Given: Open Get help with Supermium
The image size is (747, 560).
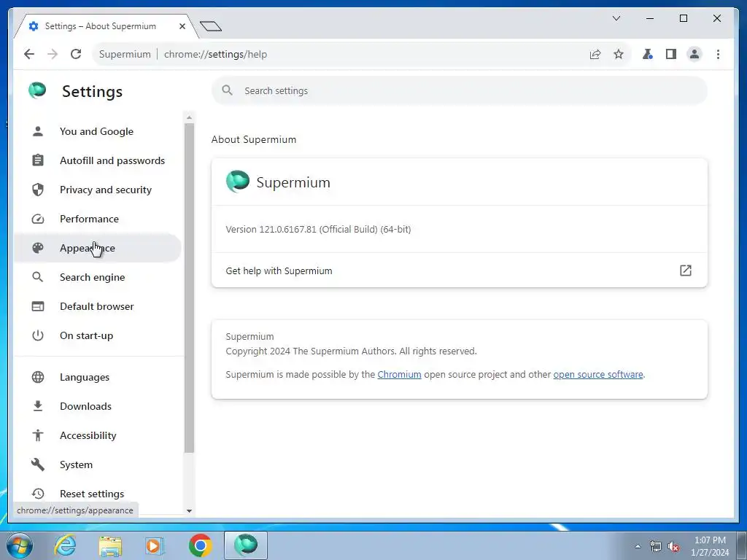Looking at the screenshot, I should pyautogui.click(x=460, y=271).
